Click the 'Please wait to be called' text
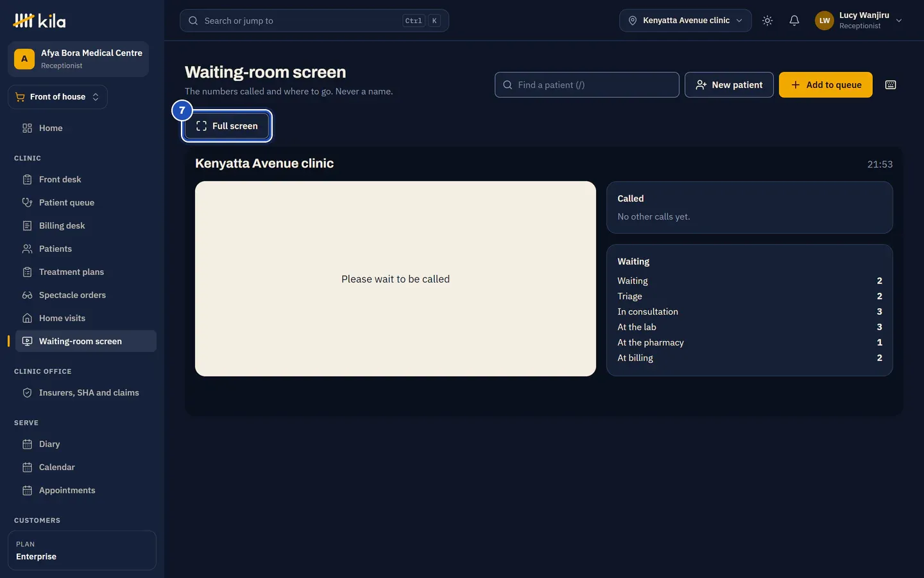Image resolution: width=924 pixels, height=578 pixels. [x=395, y=279]
